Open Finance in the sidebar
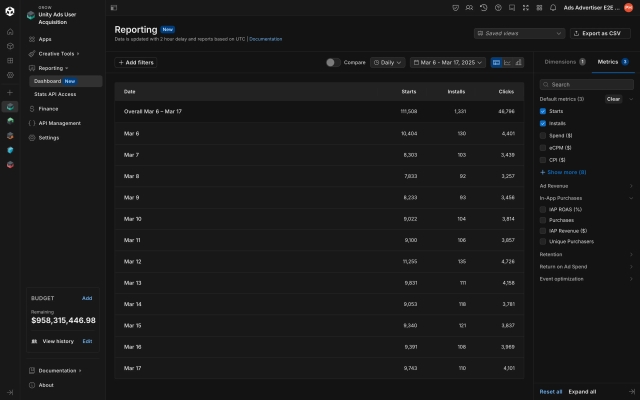This screenshot has width=640, height=400. 48,109
